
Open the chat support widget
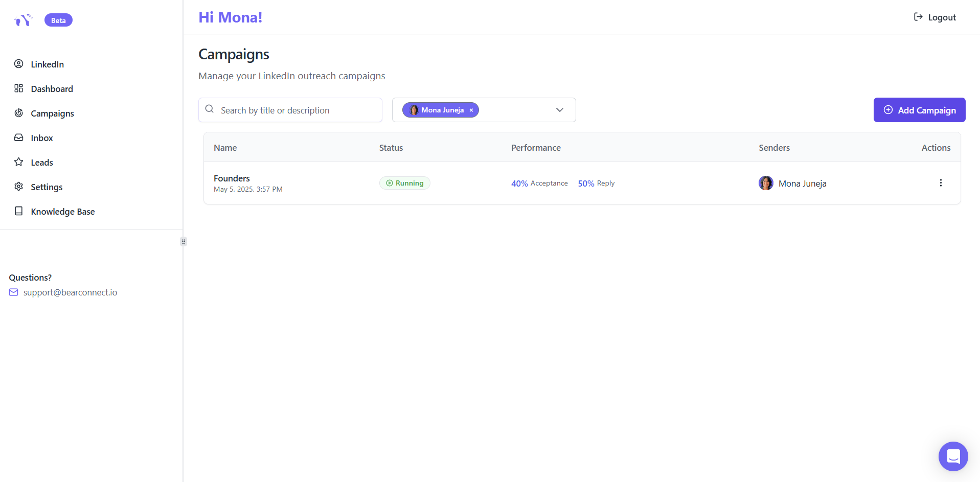coord(953,456)
